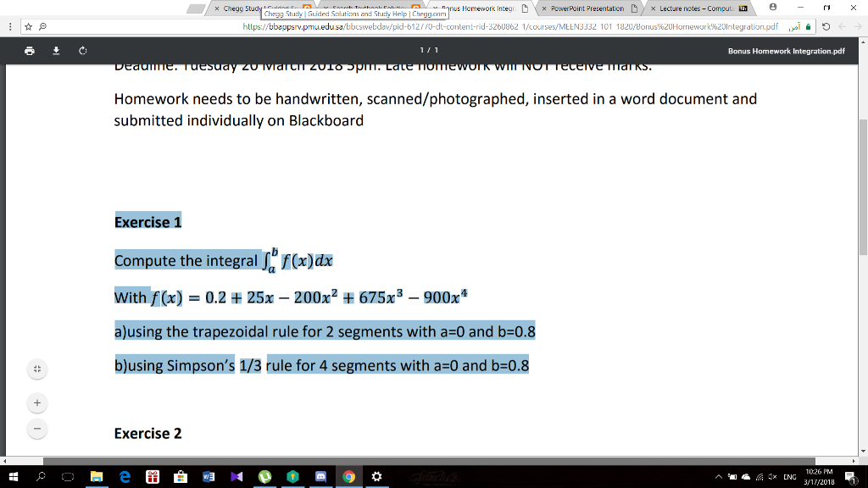Image resolution: width=868 pixels, height=488 pixels.
Task: Open uTorrent from the taskbar
Action: [264, 477]
